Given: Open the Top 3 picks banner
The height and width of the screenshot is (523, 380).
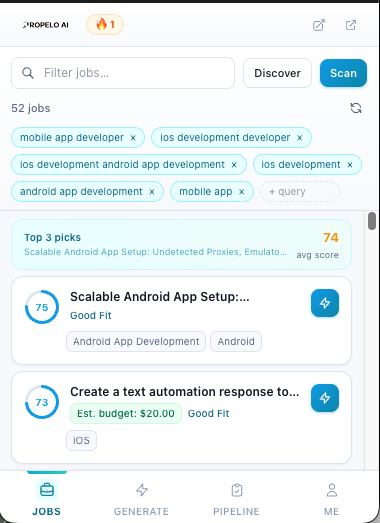Looking at the screenshot, I should tap(181, 244).
